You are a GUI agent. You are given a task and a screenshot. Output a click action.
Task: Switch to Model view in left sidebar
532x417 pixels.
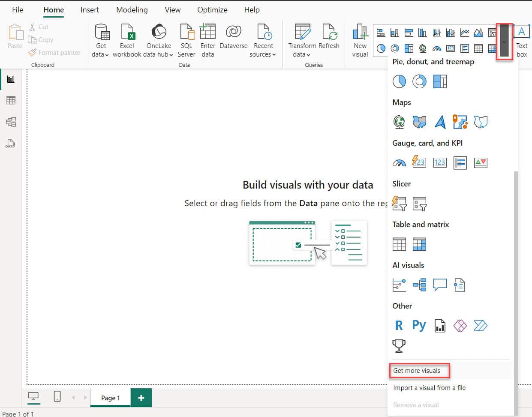(x=11, y=122)
